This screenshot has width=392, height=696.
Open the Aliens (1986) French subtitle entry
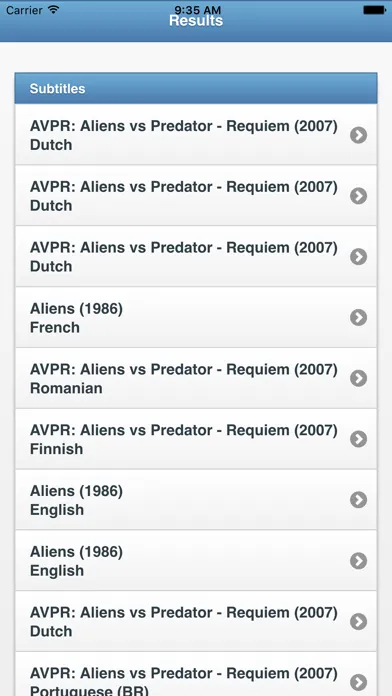click(196, 317)
